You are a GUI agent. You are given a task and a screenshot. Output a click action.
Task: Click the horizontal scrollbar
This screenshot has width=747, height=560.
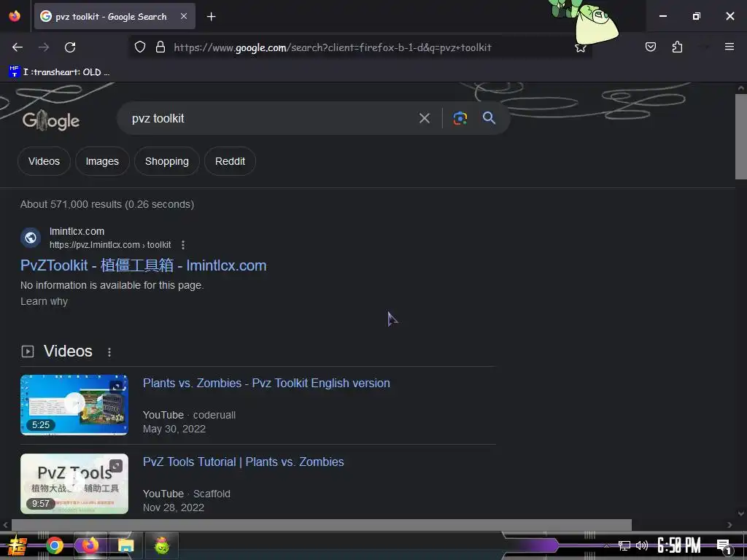(x=321, y=525)
